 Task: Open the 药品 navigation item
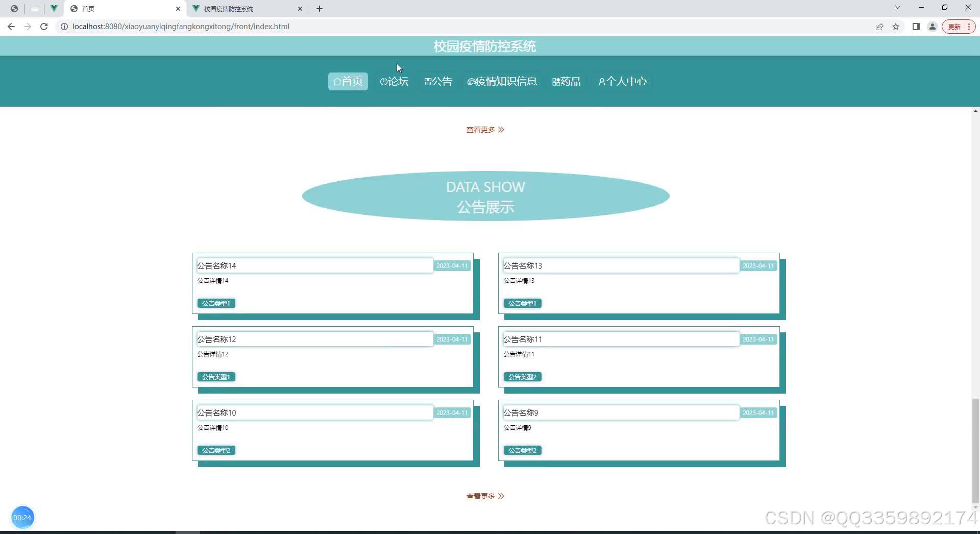coord(567,81)
